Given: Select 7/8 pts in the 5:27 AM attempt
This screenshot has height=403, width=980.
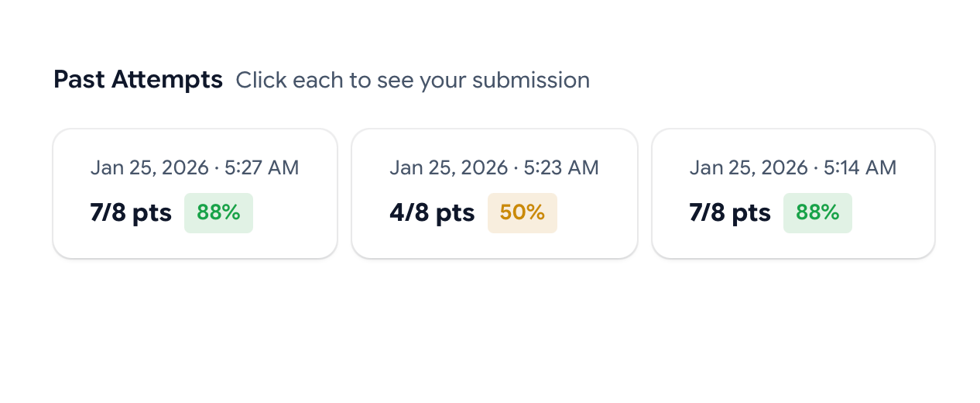Looking at the screenshot, I should (131, 213).
